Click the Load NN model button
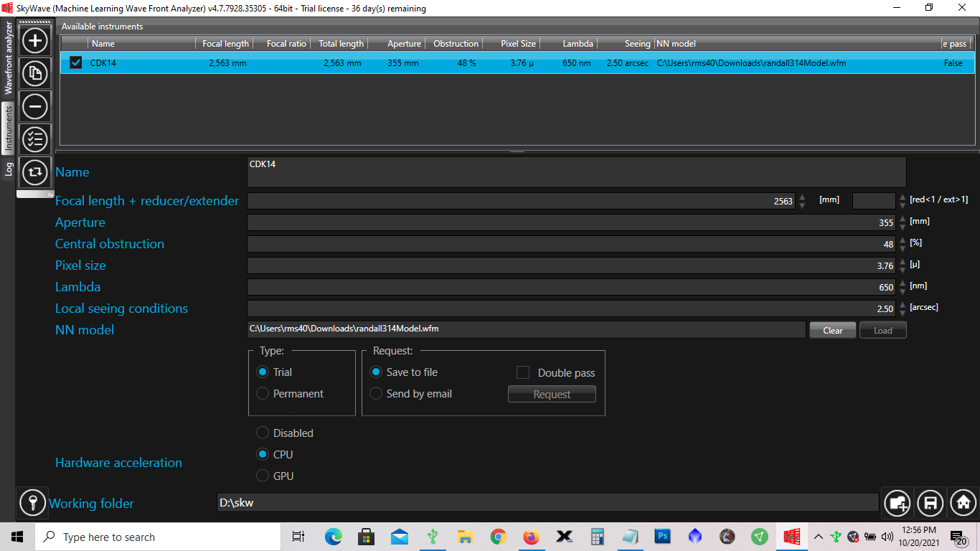 pos(883,330)
